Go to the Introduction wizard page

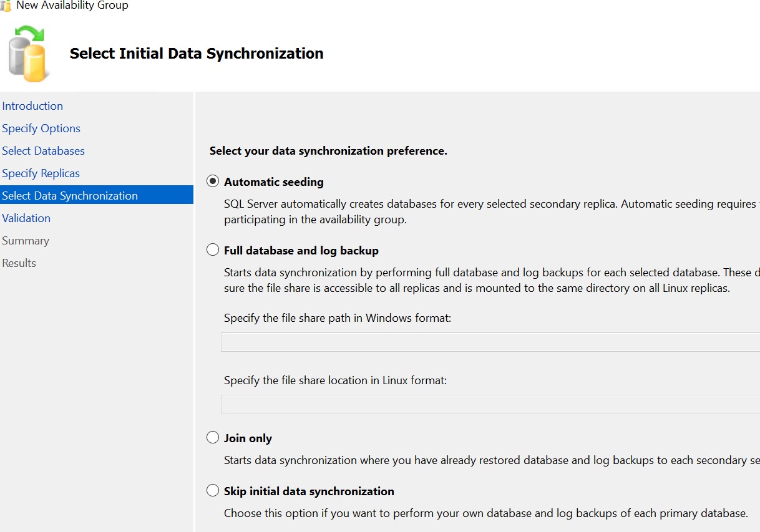(x=32, y=106)
